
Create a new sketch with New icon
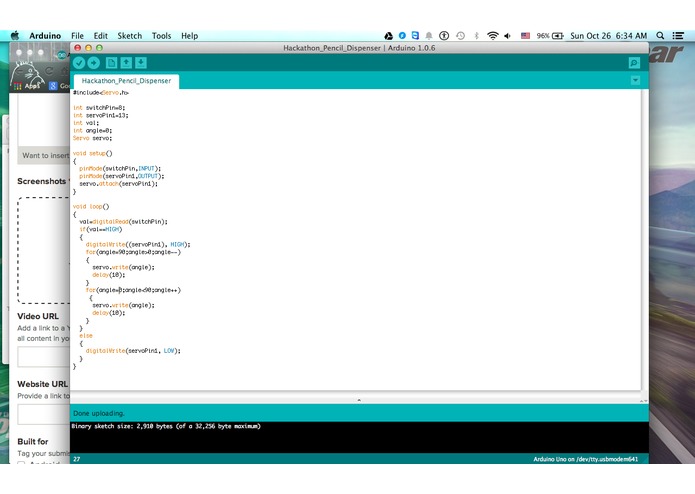(111, 63)
